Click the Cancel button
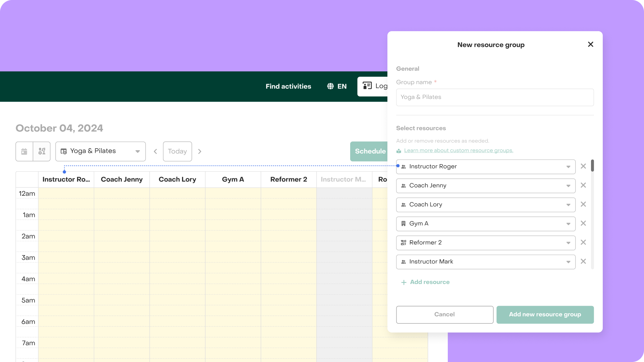Screen dimensions: 644x362 pos(444,314)
